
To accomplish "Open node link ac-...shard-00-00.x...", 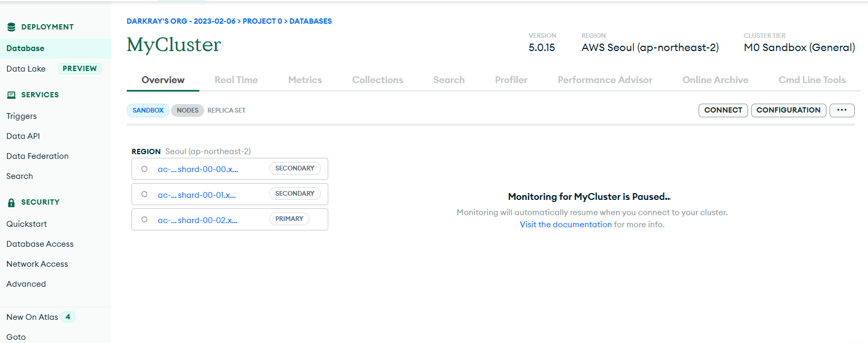I will click(198, 169).
